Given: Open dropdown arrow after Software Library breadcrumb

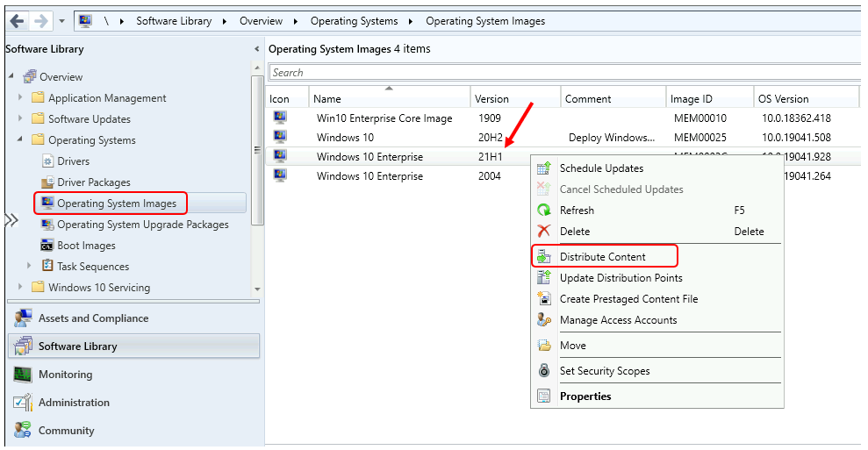Looking at the screenshot, I should (224, 22).
